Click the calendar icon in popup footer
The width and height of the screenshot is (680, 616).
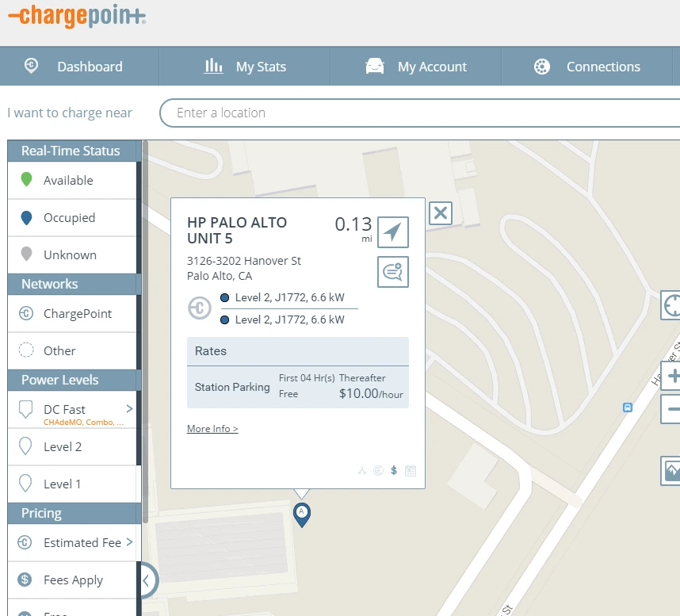tap(411, 470)
